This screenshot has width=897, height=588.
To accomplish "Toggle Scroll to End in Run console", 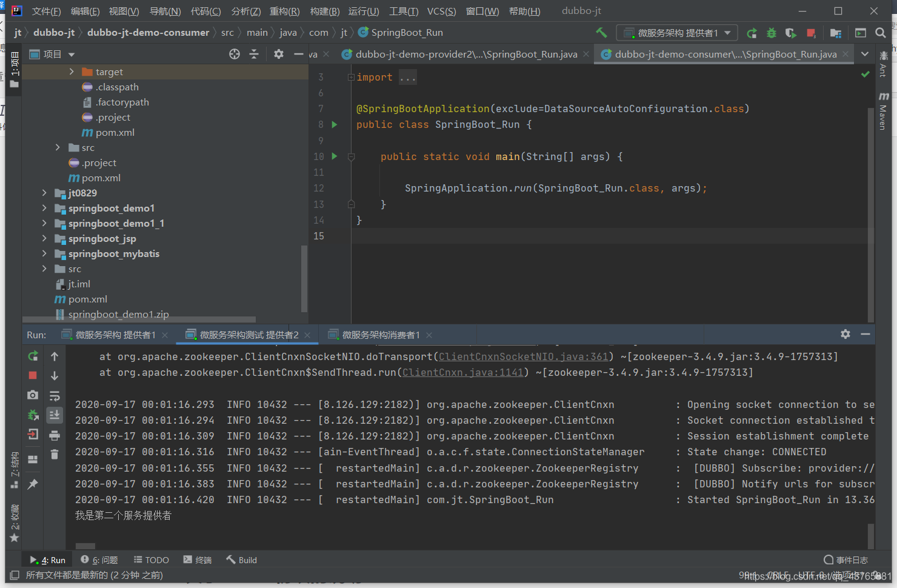I will pyautogui.click(x=55, y=415).
